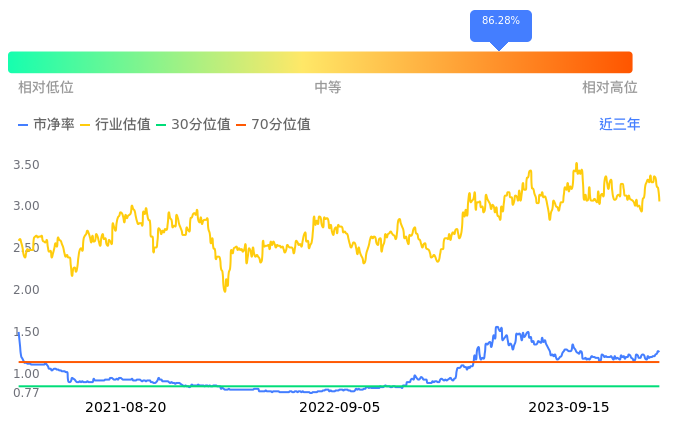Click the 0.77 minimum y-axis label

coord(26,392)
